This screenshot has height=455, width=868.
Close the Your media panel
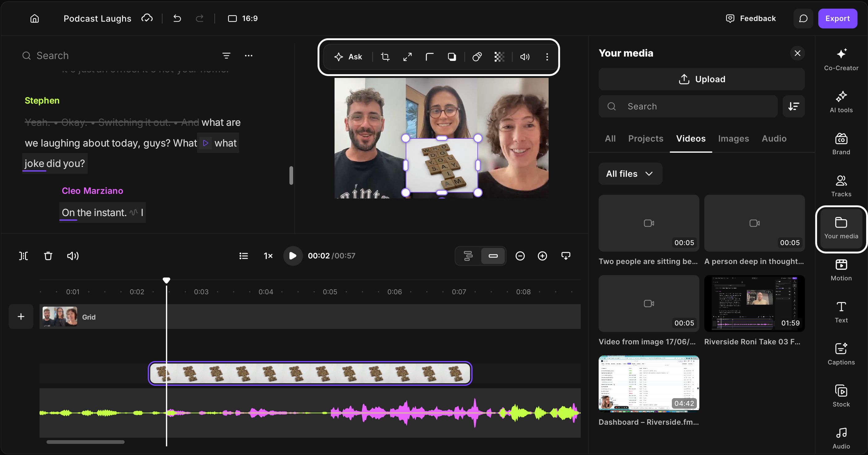tap(797, 53)
